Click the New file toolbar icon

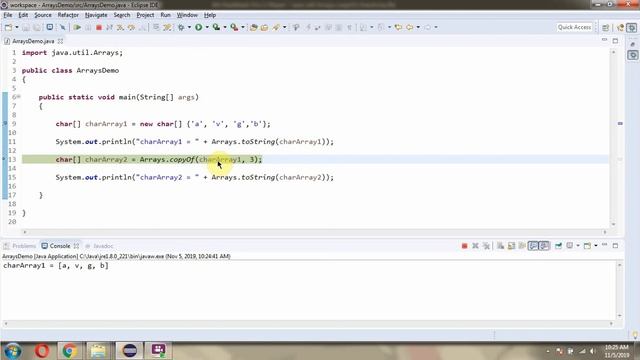click(8, 27)
